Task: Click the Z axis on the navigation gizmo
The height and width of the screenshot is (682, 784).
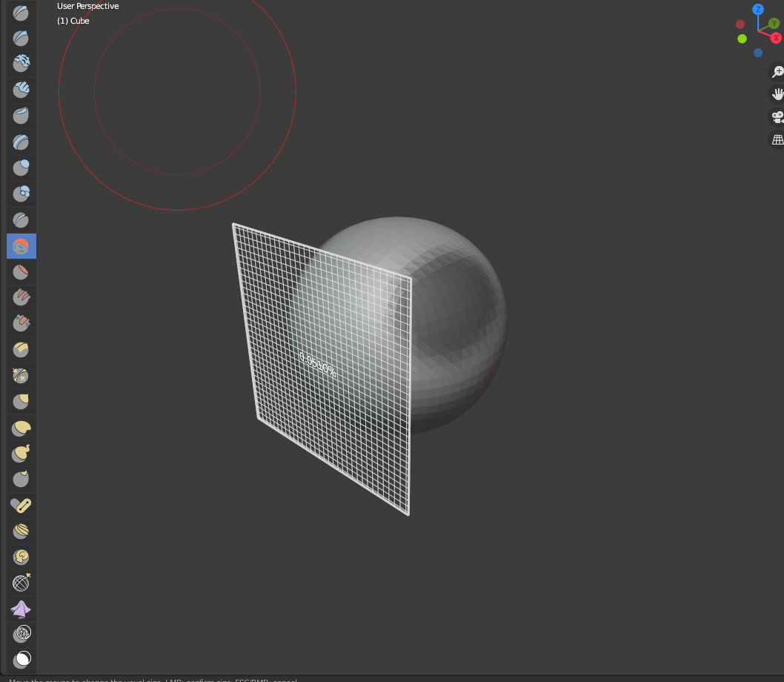Action: [757, 10]
